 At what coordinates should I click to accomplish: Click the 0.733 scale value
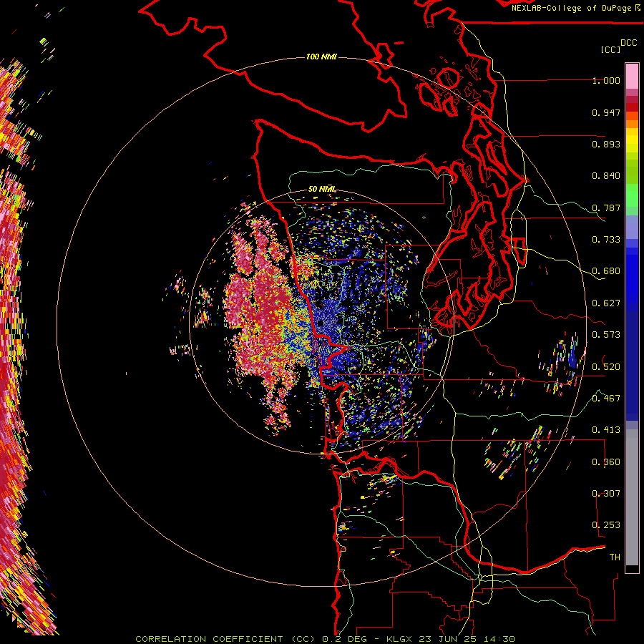pos(606,240)
